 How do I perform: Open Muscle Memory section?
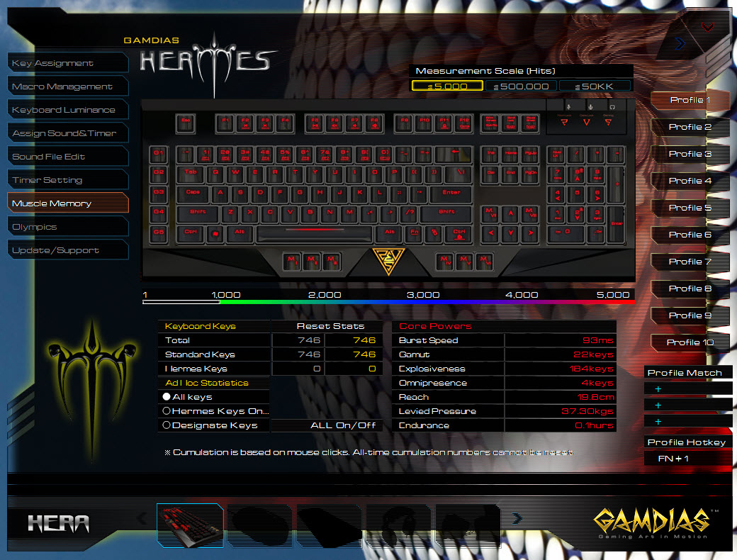pyautogui.click(x=68, y=203)
